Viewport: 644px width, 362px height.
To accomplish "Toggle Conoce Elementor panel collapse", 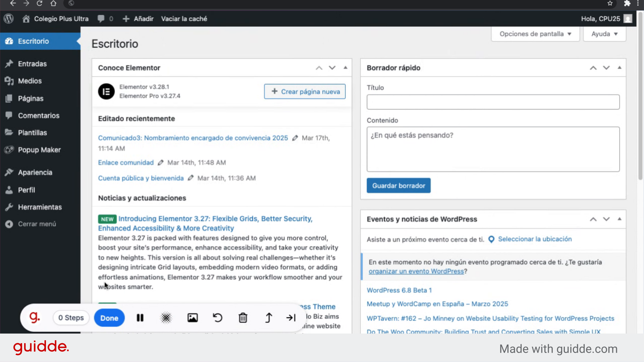I will [345, 68].
